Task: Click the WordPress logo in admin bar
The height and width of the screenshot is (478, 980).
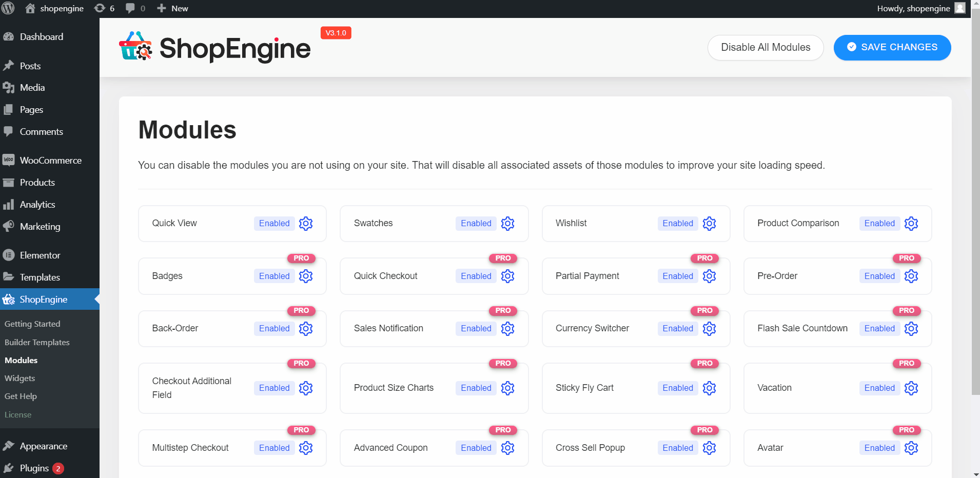Action: [x=8, y=8]
